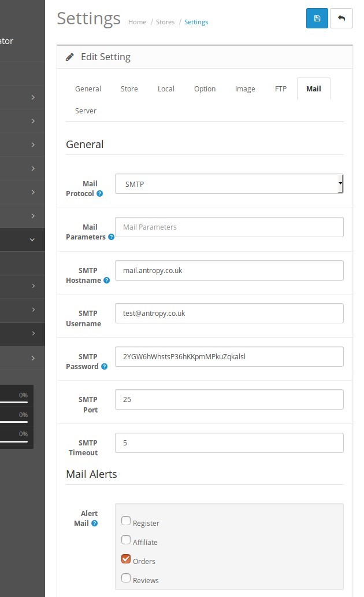
Task: Check the Reviews alert option
Action: pyautogui.click(x=126, y=577)
